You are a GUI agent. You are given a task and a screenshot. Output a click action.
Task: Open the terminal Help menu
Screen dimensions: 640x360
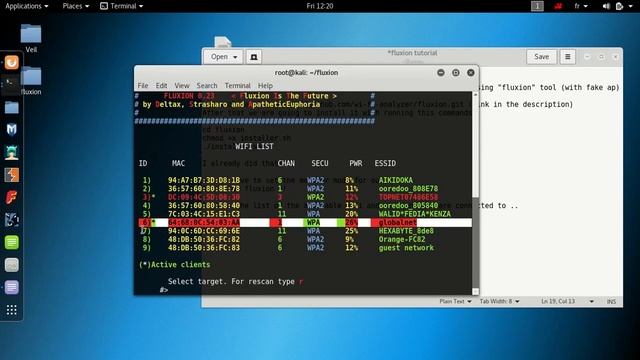[265, 85]
